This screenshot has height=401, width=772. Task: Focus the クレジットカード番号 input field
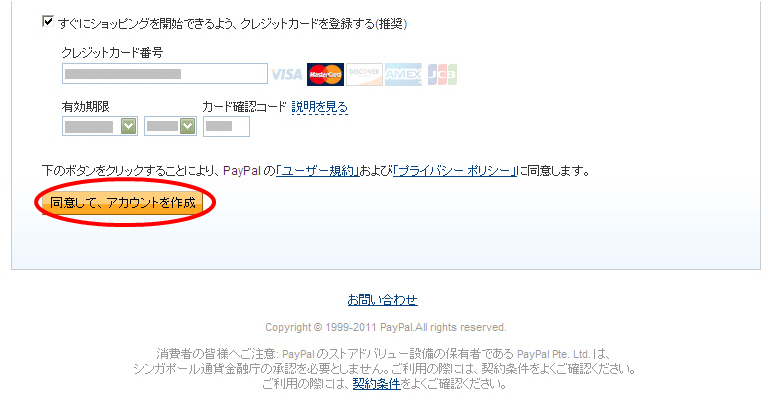point(165,74)
